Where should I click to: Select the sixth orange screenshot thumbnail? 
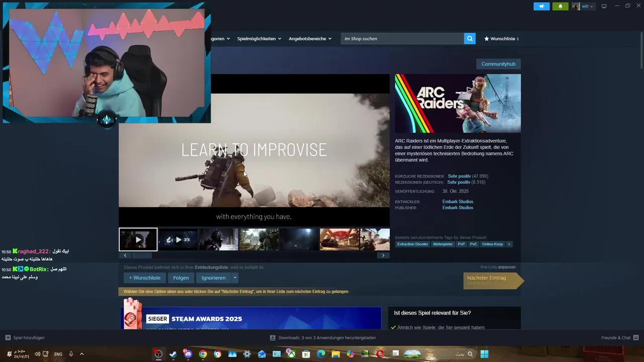[339, 239]
